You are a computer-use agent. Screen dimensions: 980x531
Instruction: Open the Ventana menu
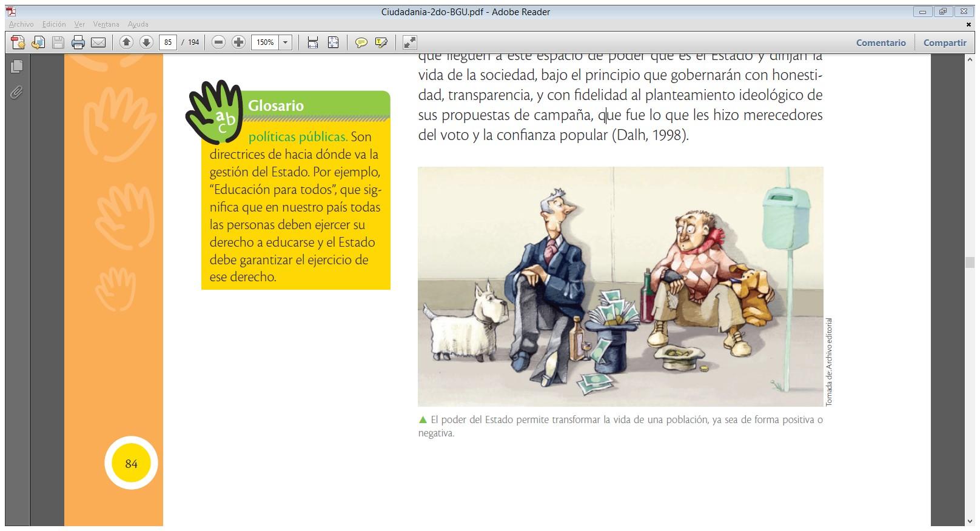click(106, 24)
